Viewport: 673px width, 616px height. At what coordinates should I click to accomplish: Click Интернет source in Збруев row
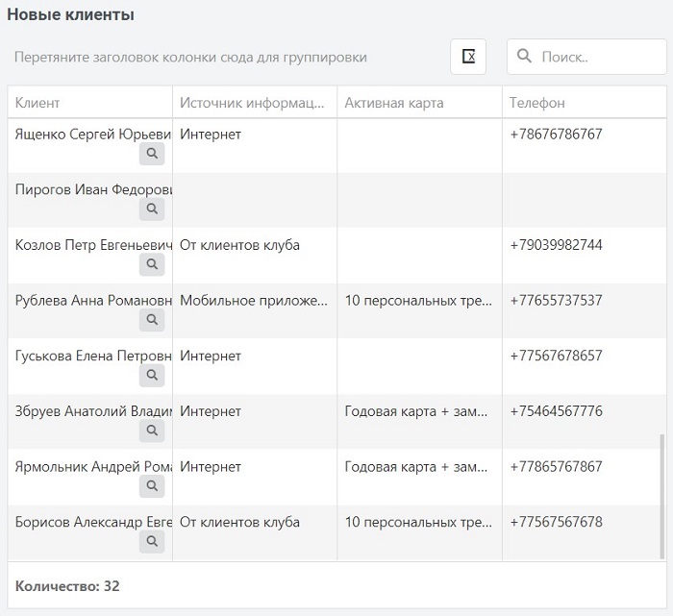tap(211, 411)
